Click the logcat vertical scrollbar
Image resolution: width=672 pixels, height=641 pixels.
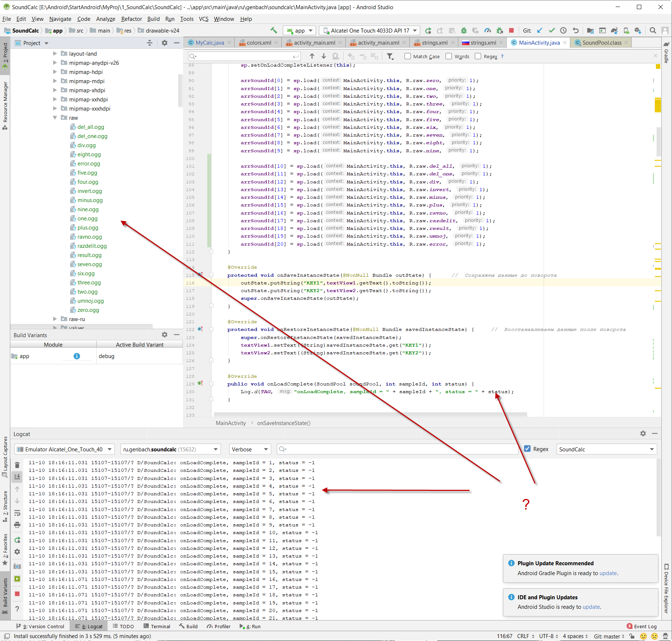(658, 498)
